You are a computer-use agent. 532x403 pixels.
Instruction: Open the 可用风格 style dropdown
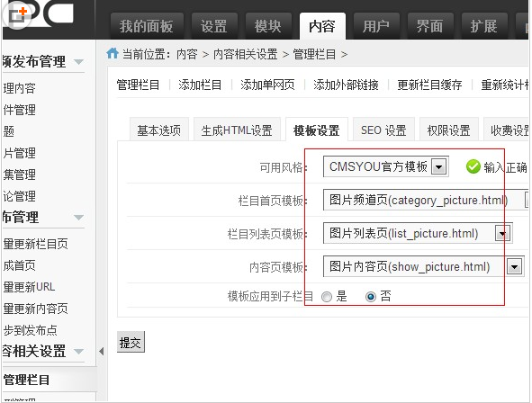tap(386, 166)
